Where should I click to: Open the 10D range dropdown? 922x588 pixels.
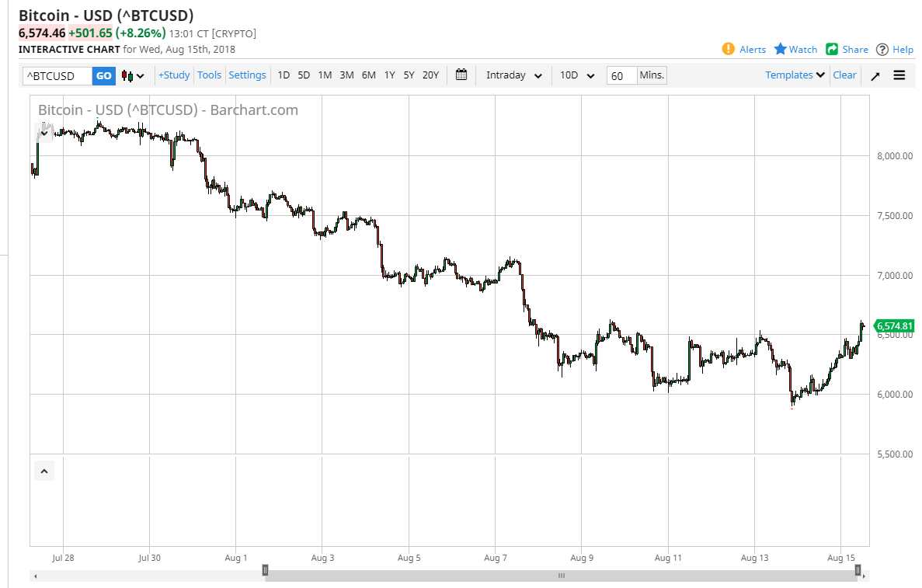(x=576, y=75)
